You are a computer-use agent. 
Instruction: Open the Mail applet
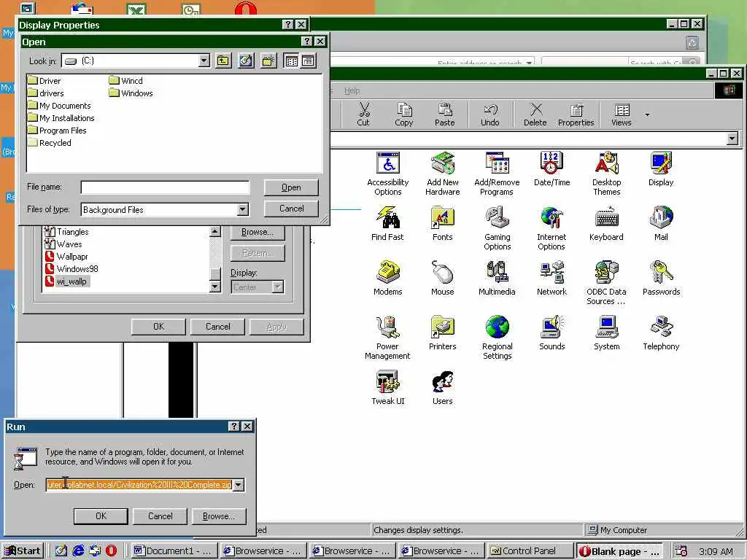(x=661, y=224)
